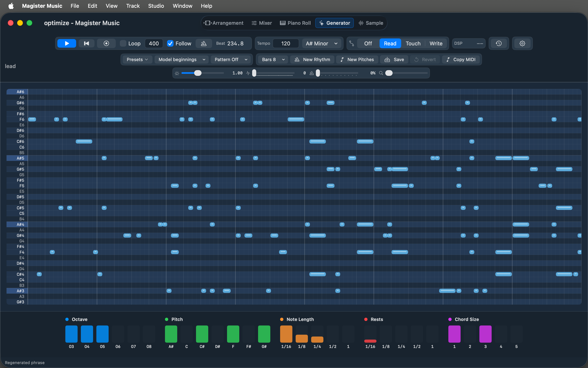The image size is (588, 368).
Task: Adjust the 1/16 rests bar
Action: point(370,334)
